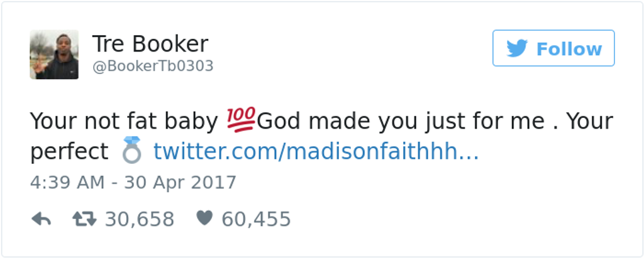Click "Your" at the end of the first tweet line
This screenshot has height=258, width=644.
(589, 121)
